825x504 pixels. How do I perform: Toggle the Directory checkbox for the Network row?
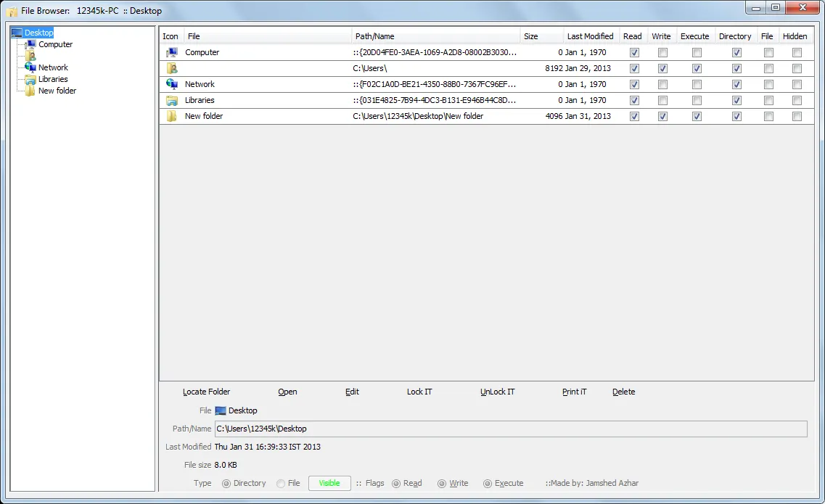point(736,84)
